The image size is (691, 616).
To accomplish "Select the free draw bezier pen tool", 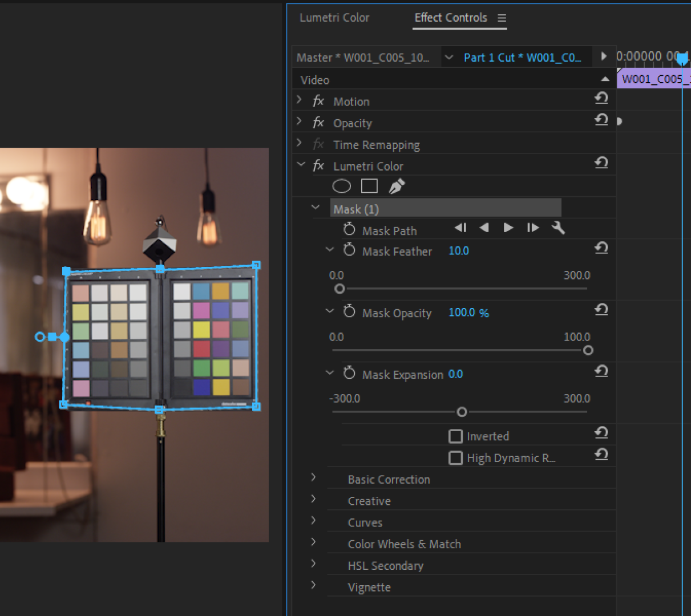I will (397, 186).
